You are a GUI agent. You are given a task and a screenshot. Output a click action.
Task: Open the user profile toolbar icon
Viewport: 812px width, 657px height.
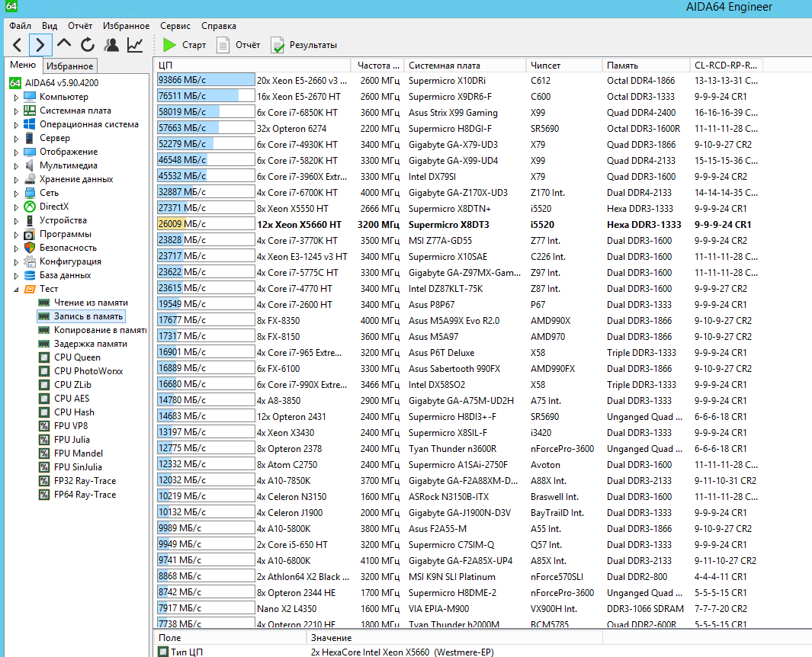pyautogui.click(x=111, y=45)
